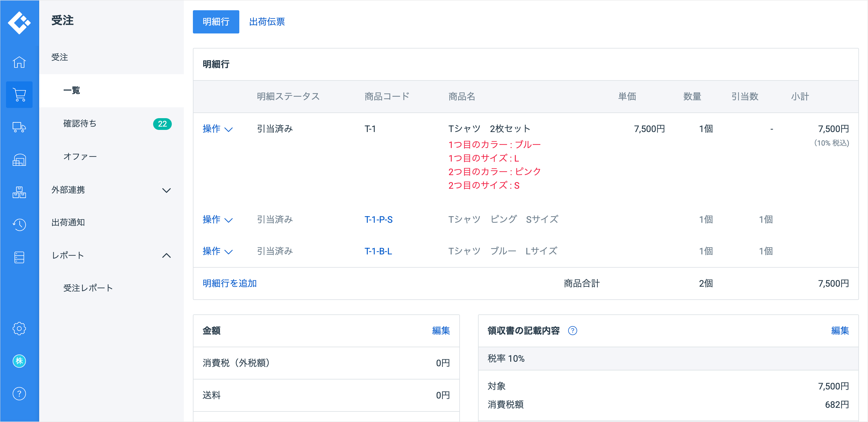Click the 株 account avatar icon
The image size is (868, 422).
tap(19, 361)
